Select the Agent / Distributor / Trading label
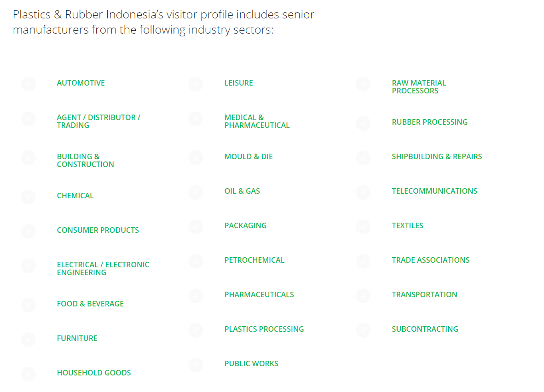The image size is (544, 392). 98,121
